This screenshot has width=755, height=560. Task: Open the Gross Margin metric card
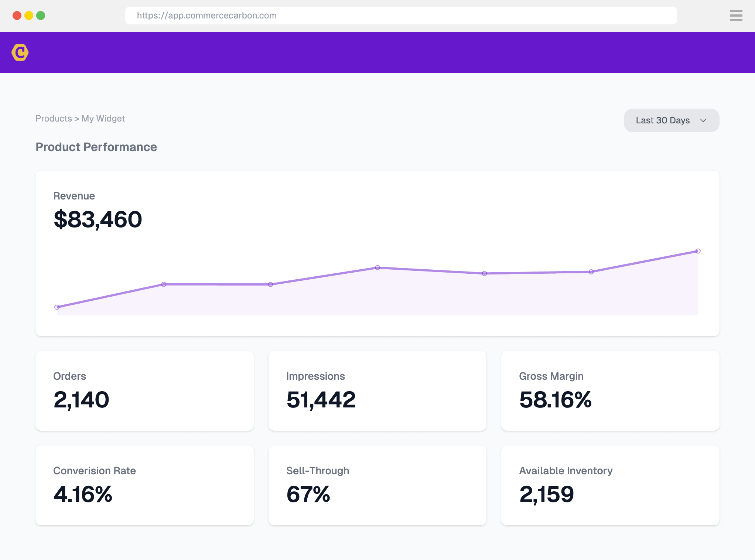click(610, 391)
